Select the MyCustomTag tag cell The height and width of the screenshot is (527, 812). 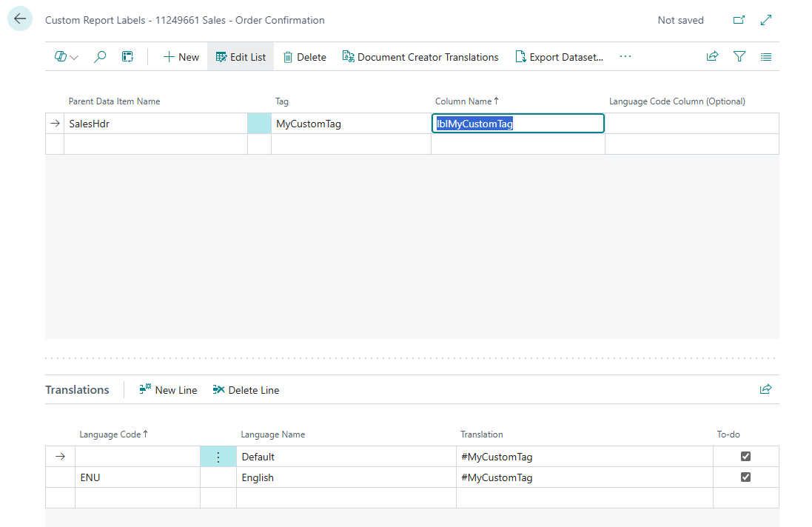[351, 124]
